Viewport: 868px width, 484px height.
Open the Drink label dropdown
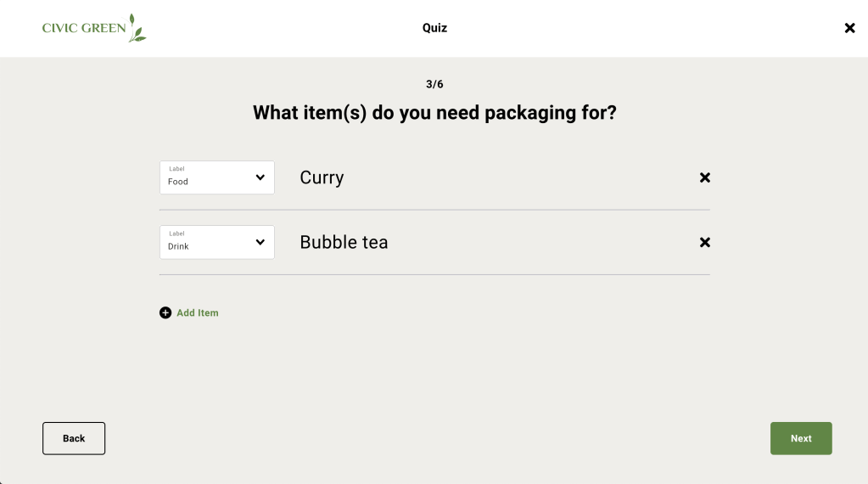pos(216,242)
